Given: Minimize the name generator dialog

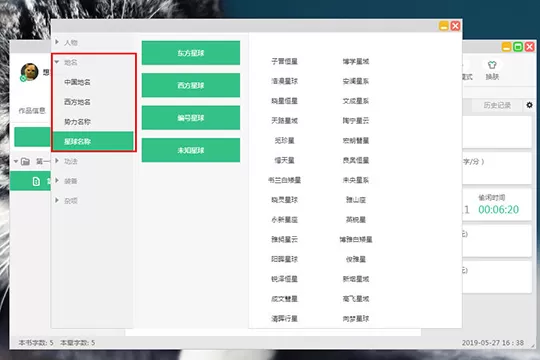Looking at the screenshot, I should pyautogui.click(x=444, y=26).
